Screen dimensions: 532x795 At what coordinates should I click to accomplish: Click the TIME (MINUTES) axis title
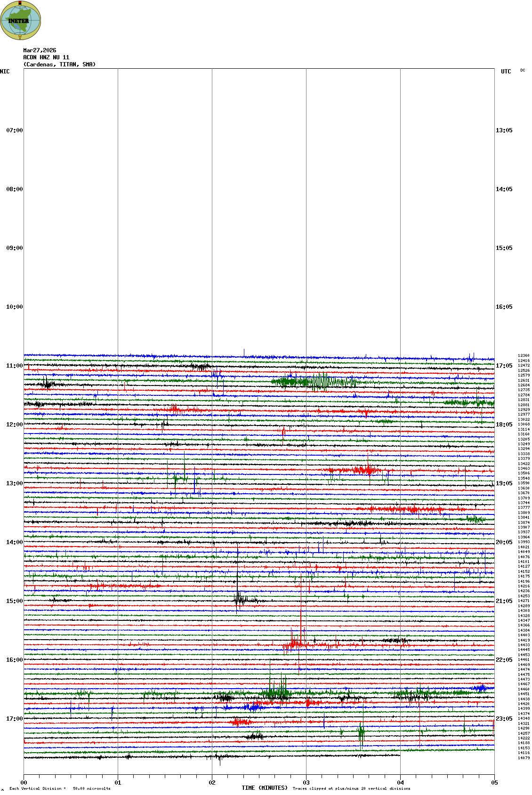point(264,787)
